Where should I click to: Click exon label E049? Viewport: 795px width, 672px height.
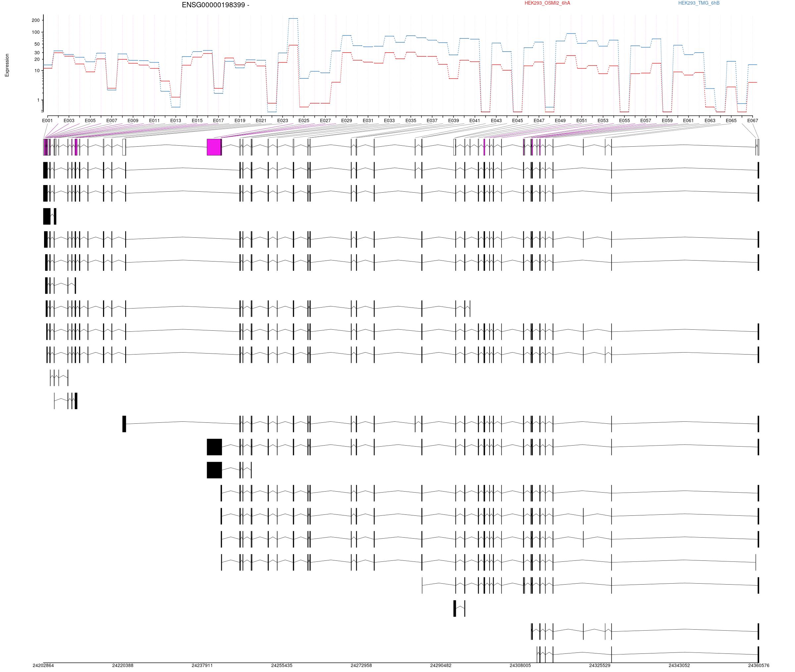coord(560,121)
